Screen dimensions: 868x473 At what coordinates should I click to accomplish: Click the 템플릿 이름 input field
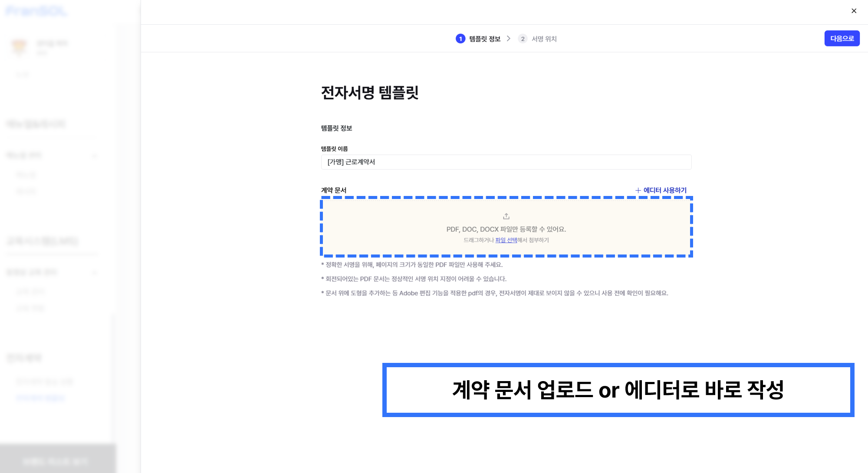pos(506,162)
